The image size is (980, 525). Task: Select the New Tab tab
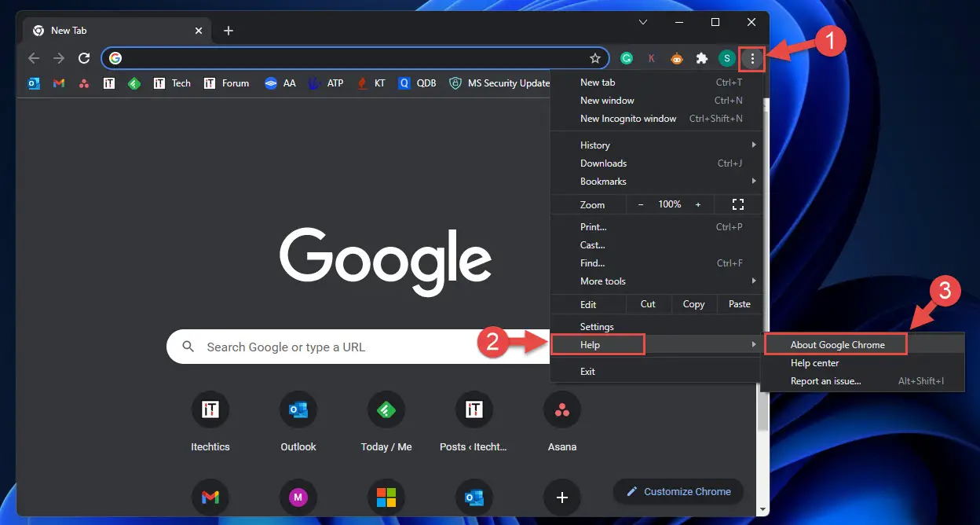(x=118, y=31)
